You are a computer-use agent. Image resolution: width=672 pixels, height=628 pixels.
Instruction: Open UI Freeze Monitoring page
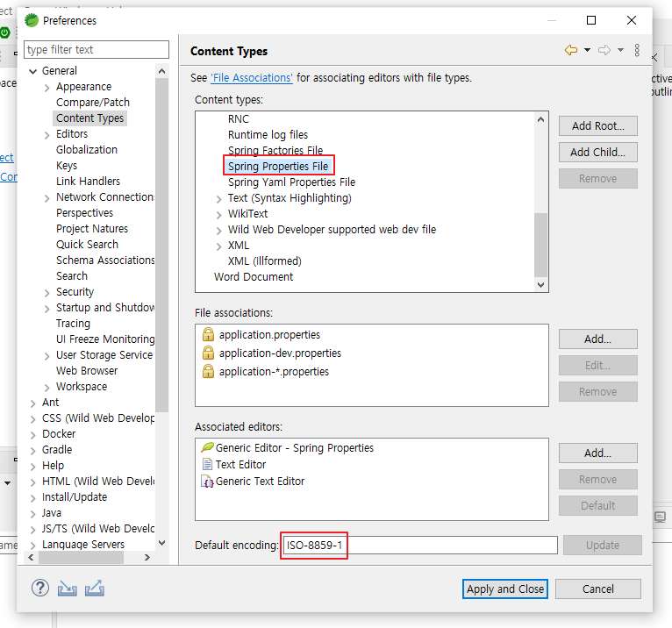(x=105, y=339)
